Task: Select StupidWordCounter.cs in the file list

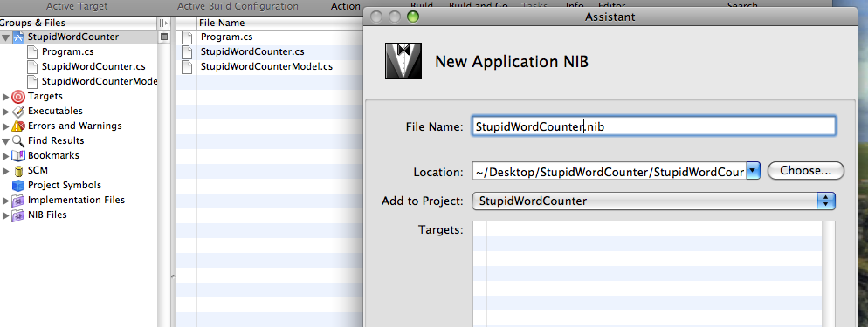Action: 252,52
